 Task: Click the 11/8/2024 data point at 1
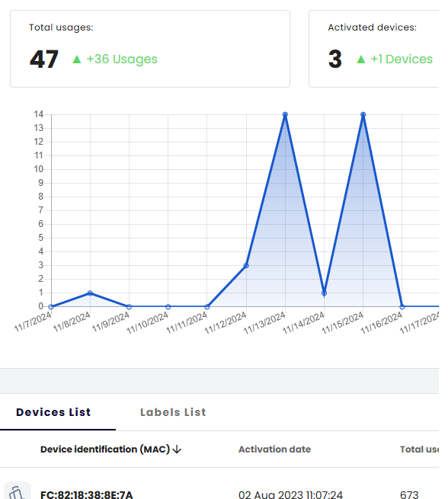coord(90,293)
